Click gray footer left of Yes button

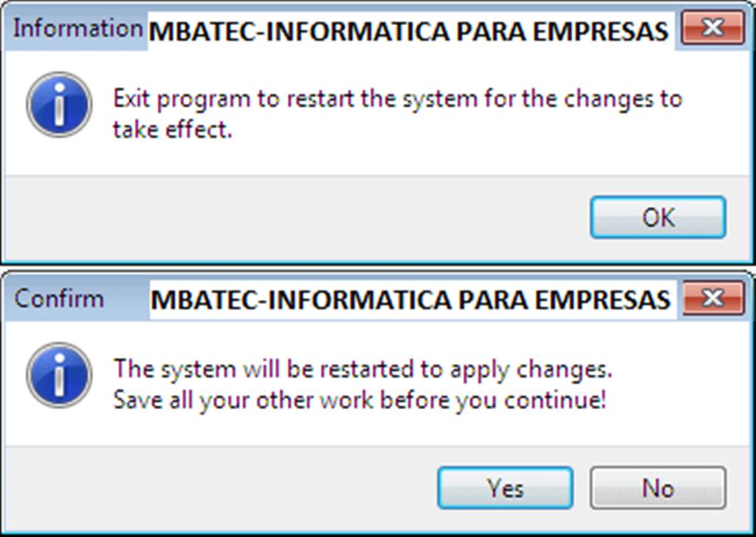221,488
